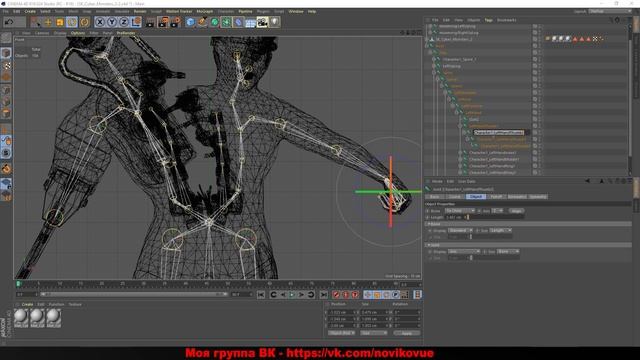The width and height of the screenshot is (640, 360).
Task: Click the Make Editable icon
Action: click(x=6, y=38)
